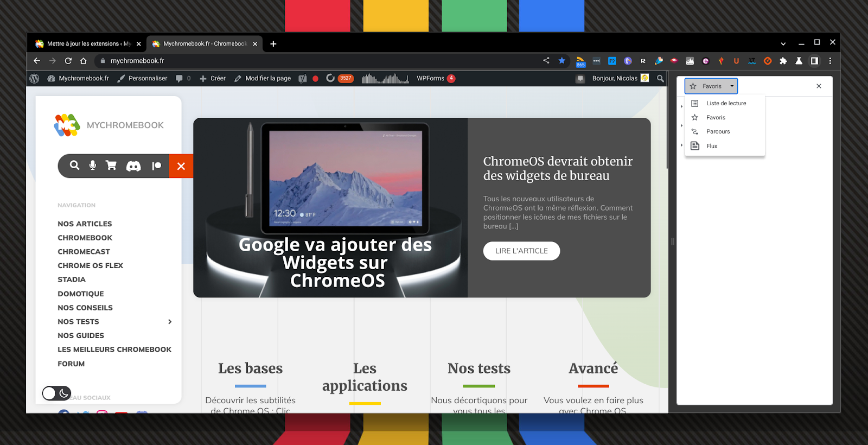This screenshot has width=868, height=445.
Task: Open STADIA navigation link
Action: point(72,279)
